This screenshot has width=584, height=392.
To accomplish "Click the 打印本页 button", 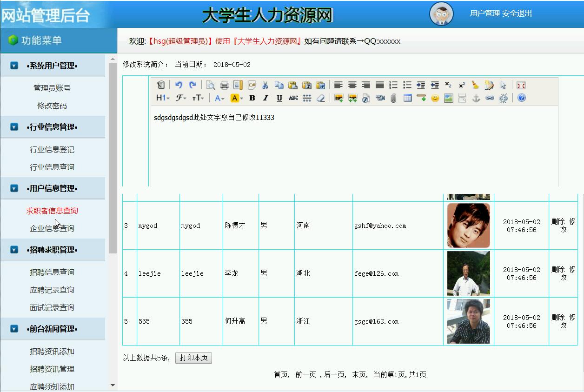I will (193, 358).
